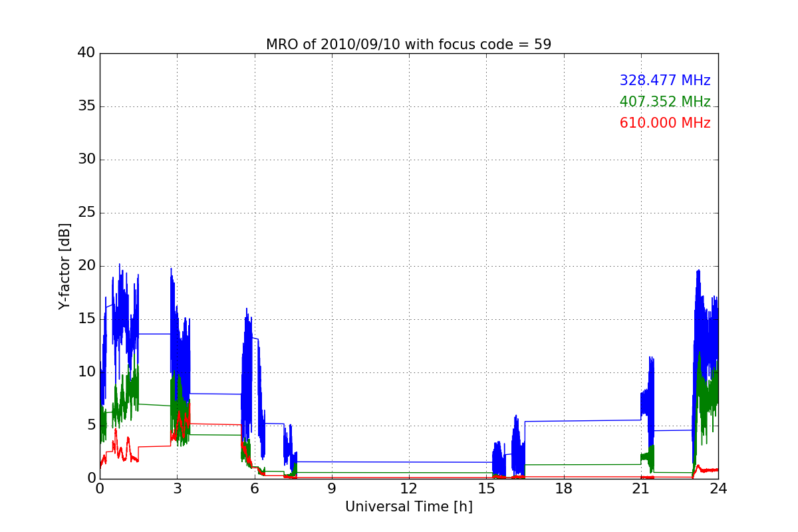Screen dimensions: 798x532
Task: Select the blue 328.477 MHz legend label
Action: tap(665, 80)
